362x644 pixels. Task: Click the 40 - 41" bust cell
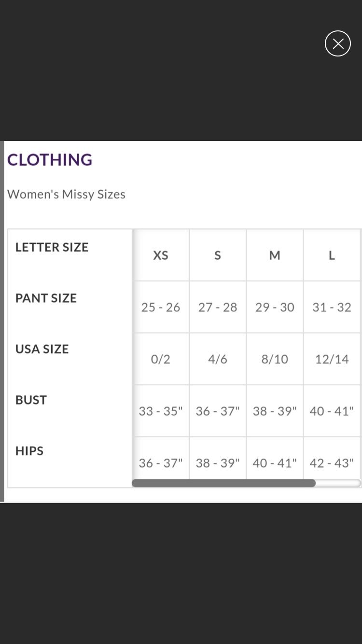(332, 411)
